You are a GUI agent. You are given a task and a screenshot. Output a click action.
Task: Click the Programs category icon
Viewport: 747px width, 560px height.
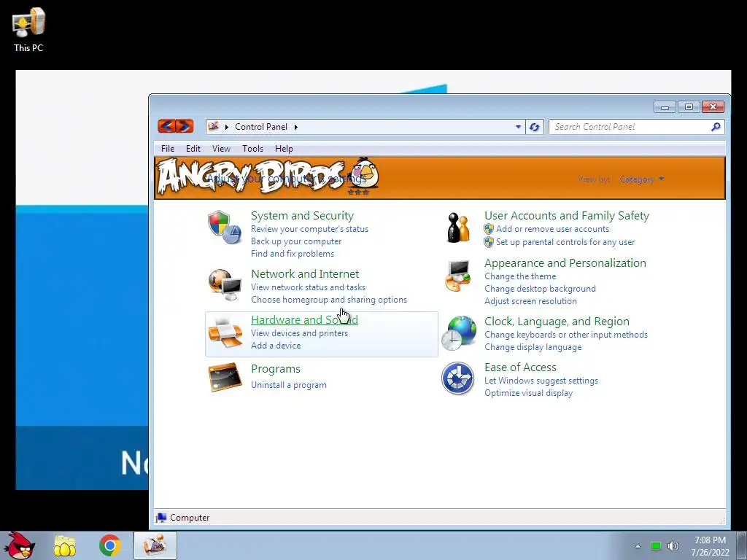tap(225, 377)
